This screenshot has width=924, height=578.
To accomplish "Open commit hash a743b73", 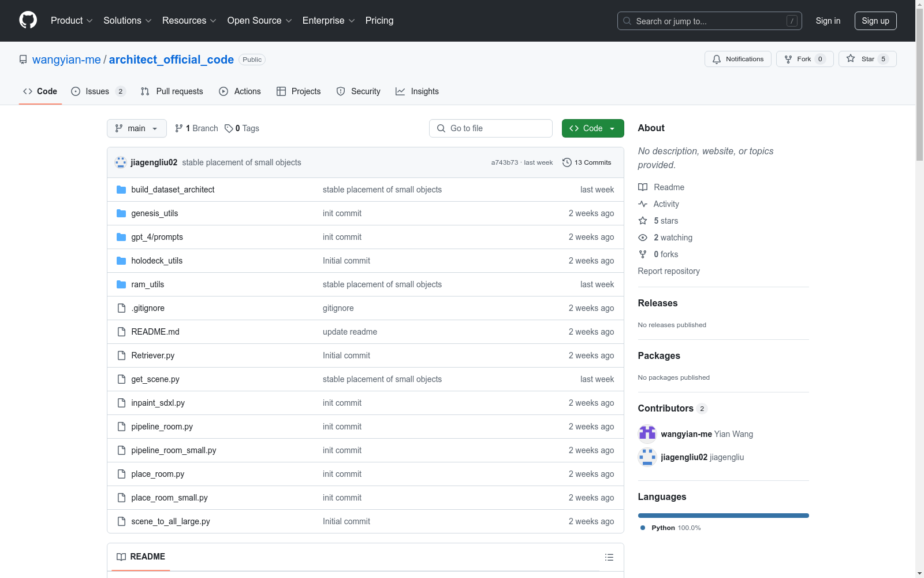I will coord(505,162).
